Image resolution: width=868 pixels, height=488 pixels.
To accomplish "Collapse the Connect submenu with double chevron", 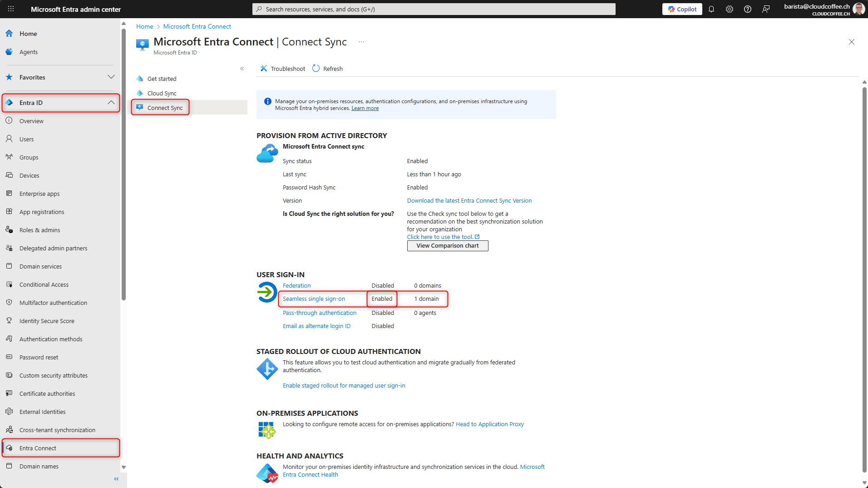I will pos(242,69).
